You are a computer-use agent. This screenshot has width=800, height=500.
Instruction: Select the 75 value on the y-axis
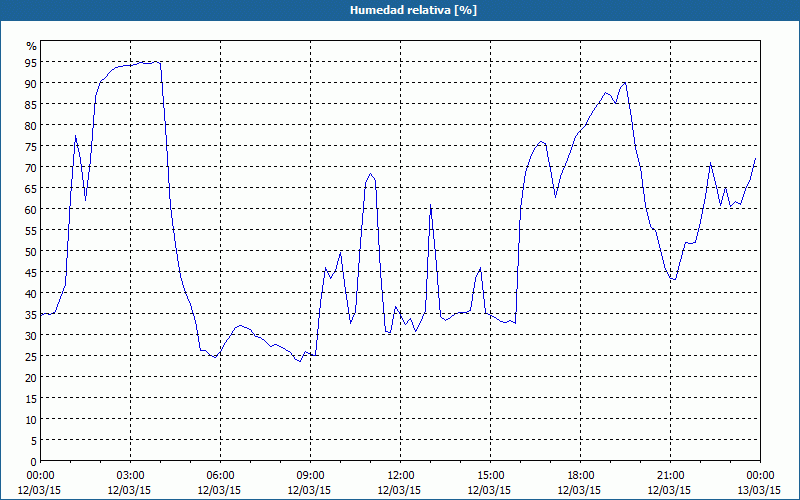(x=31, y=146)
